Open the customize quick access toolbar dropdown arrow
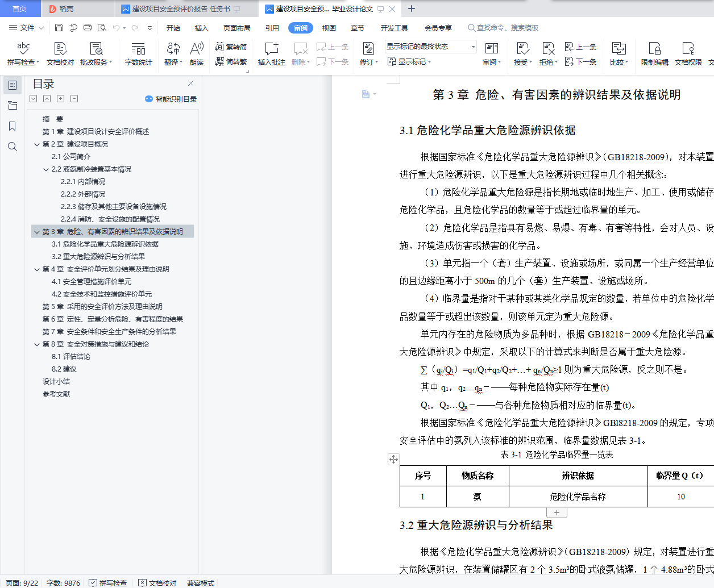 pos(150,27)
